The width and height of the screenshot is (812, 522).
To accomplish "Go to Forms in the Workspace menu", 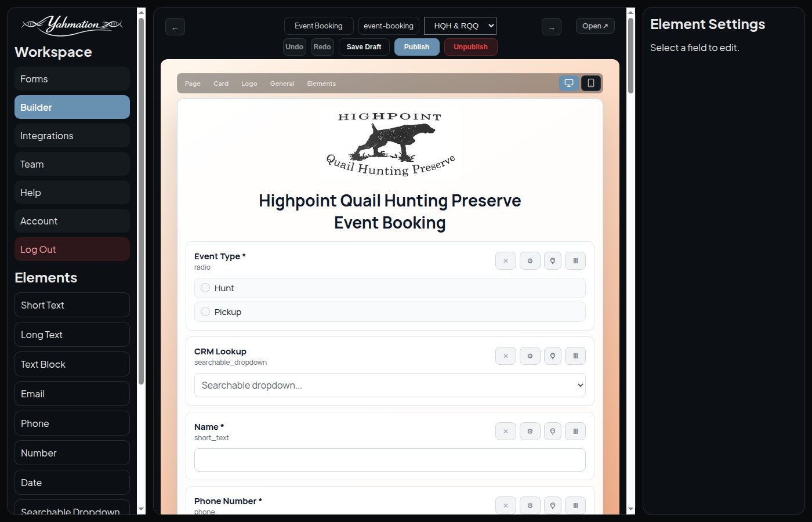I will 72,79.
